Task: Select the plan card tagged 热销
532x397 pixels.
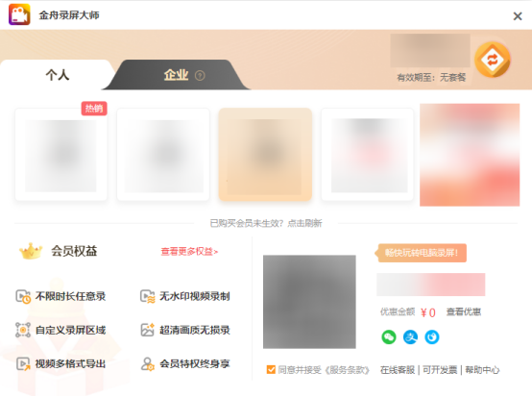Action: tap(61, 155)
